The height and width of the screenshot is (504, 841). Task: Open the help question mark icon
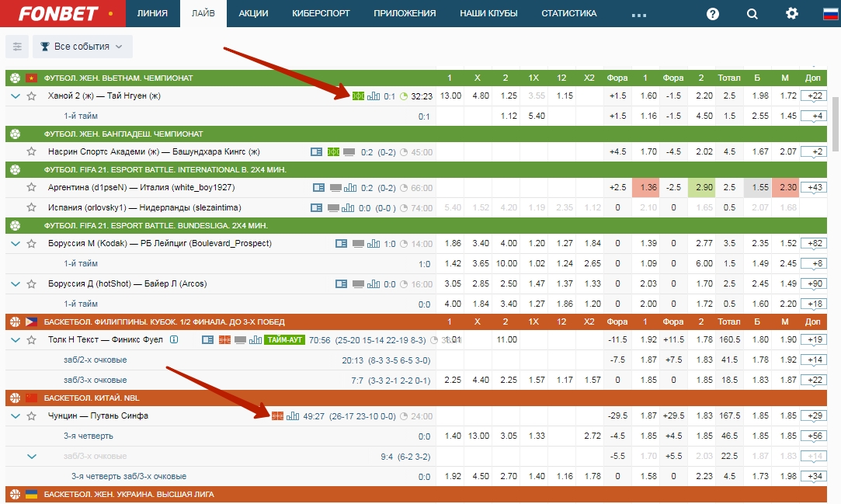click(x=712, y=14)
